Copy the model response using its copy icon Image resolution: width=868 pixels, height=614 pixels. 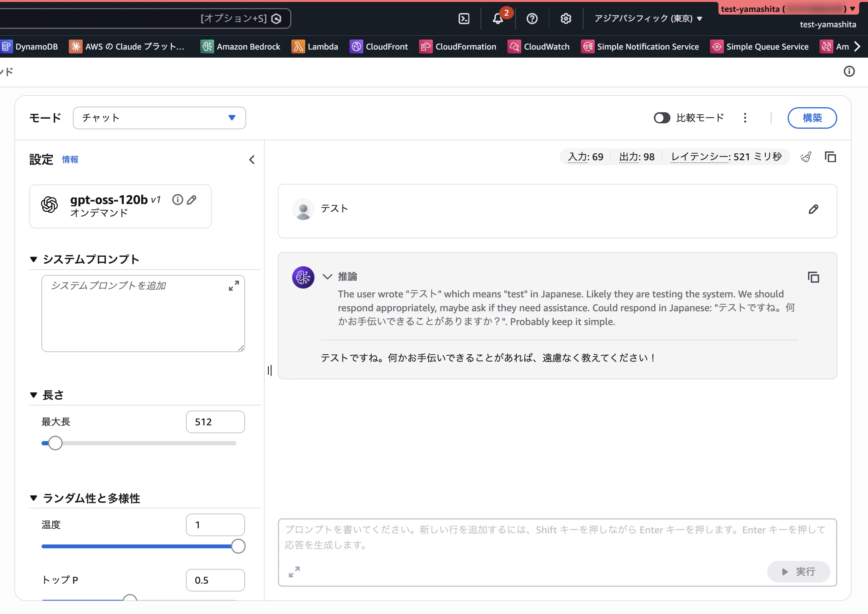point(813,277)
